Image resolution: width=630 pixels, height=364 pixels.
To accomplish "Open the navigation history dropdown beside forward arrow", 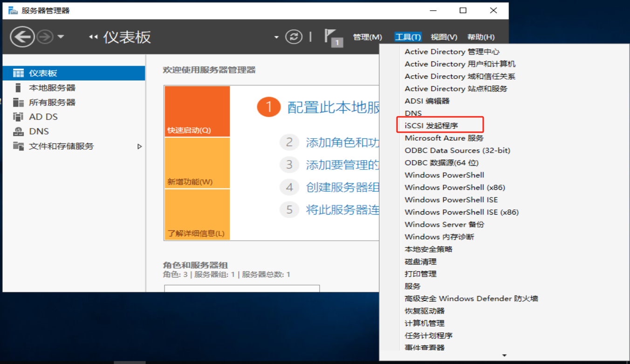I will pyautogui.click(x=61, y=37).
